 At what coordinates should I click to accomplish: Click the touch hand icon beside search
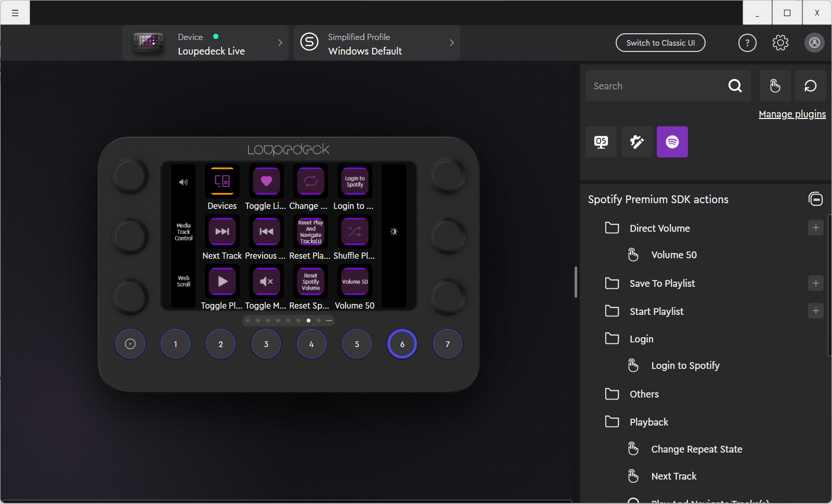[x=775, y=86]
